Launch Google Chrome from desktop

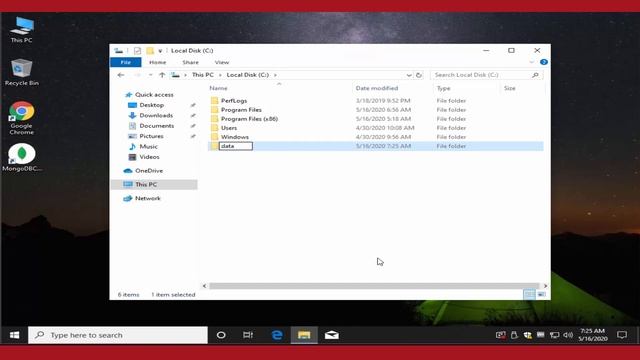(x=22, y=118)
